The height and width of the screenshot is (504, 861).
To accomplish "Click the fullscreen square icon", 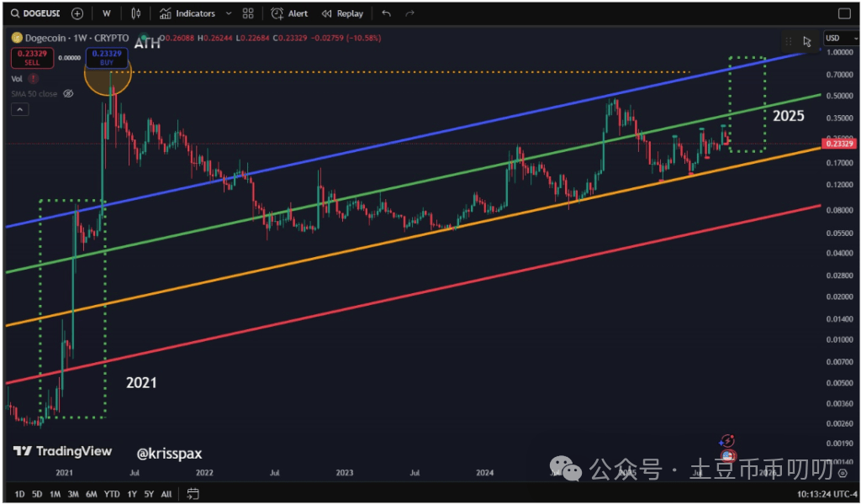I will 844,13.
